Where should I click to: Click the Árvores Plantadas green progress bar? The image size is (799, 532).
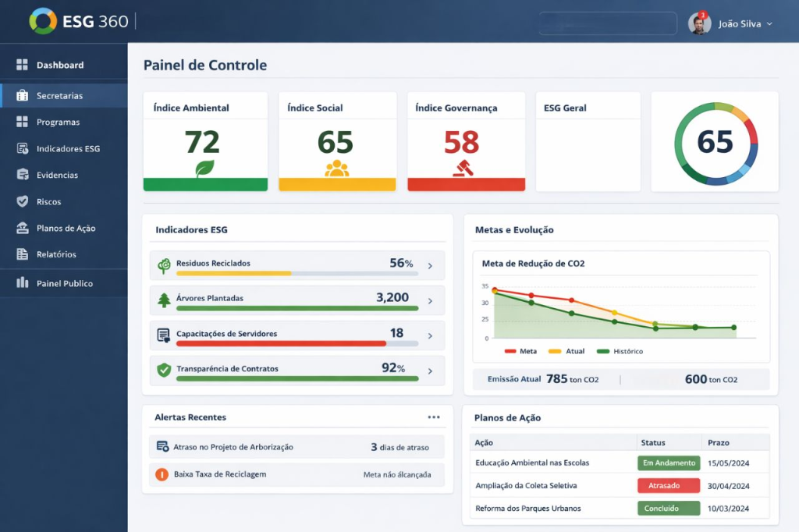click(x=297, y=308)
